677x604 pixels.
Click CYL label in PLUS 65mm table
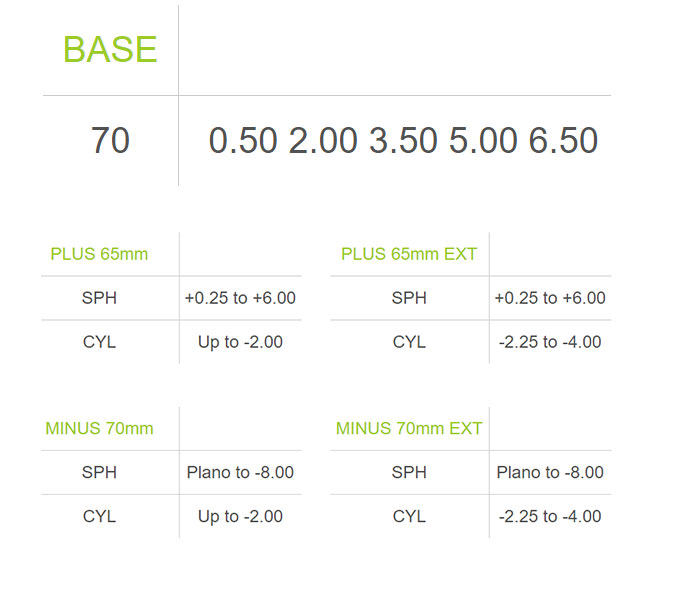[x=99, y=342]
